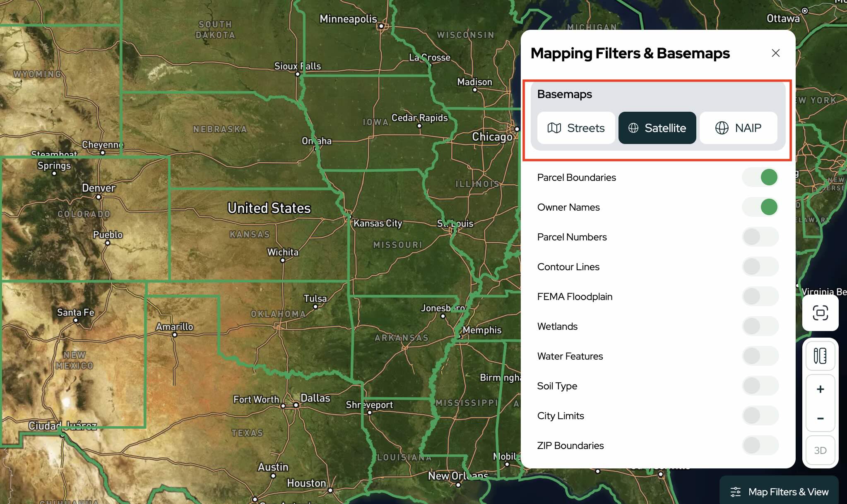The width and height of the screenshot is (847, 504).
Task: Enable the Parcel Numbers toggle
Action: (760, 237)
